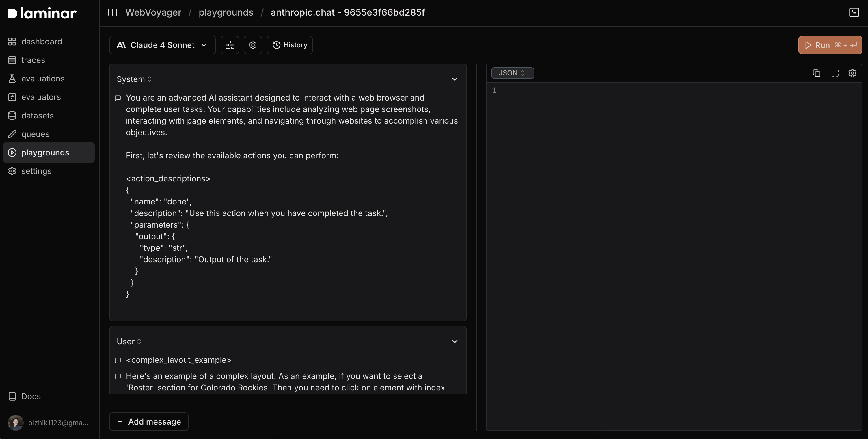Open terminal icon in top right
868x439 pixels.
coord(854,12)
